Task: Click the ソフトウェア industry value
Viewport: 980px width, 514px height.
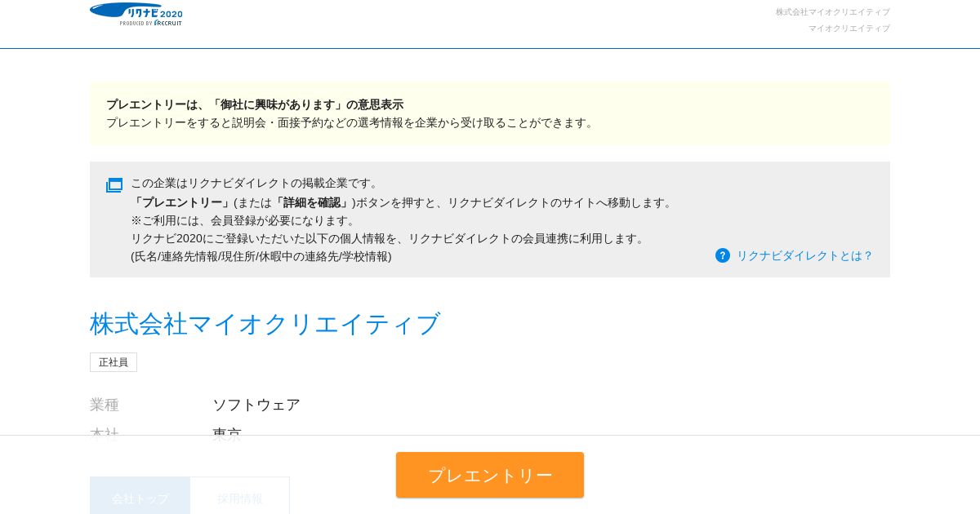Action: (256, 405)
